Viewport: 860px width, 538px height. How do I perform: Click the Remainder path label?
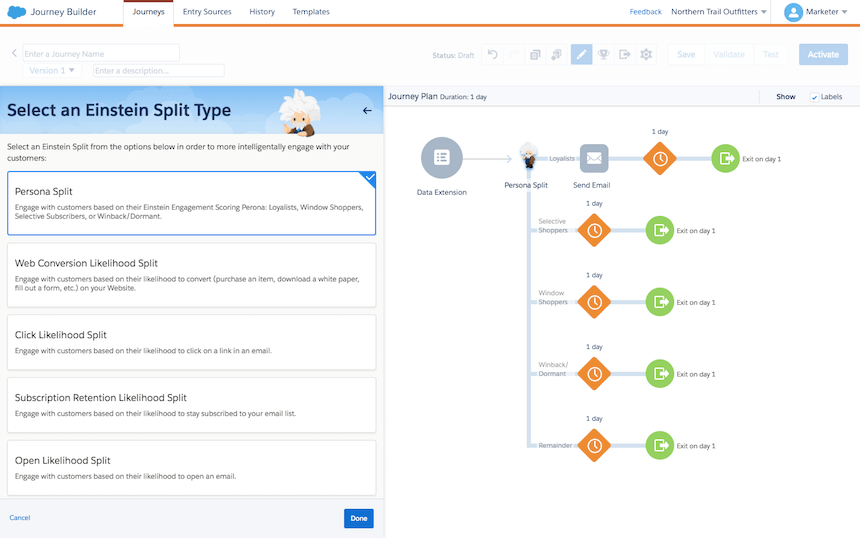click(x=555, y=445)
